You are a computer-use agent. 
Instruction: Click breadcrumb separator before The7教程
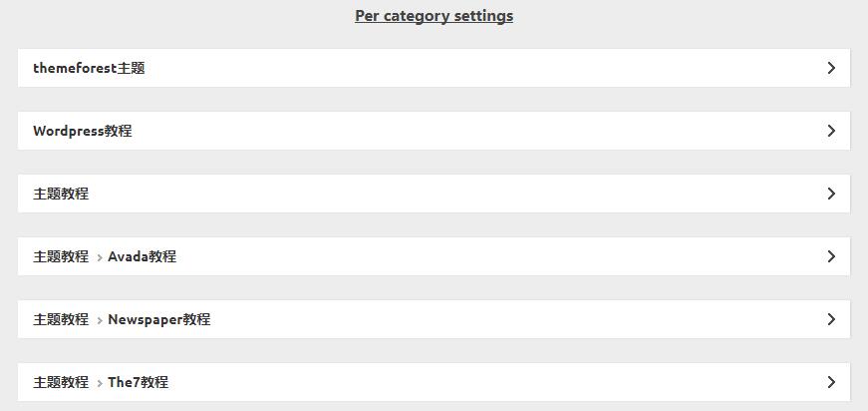(x=100, y=383)
